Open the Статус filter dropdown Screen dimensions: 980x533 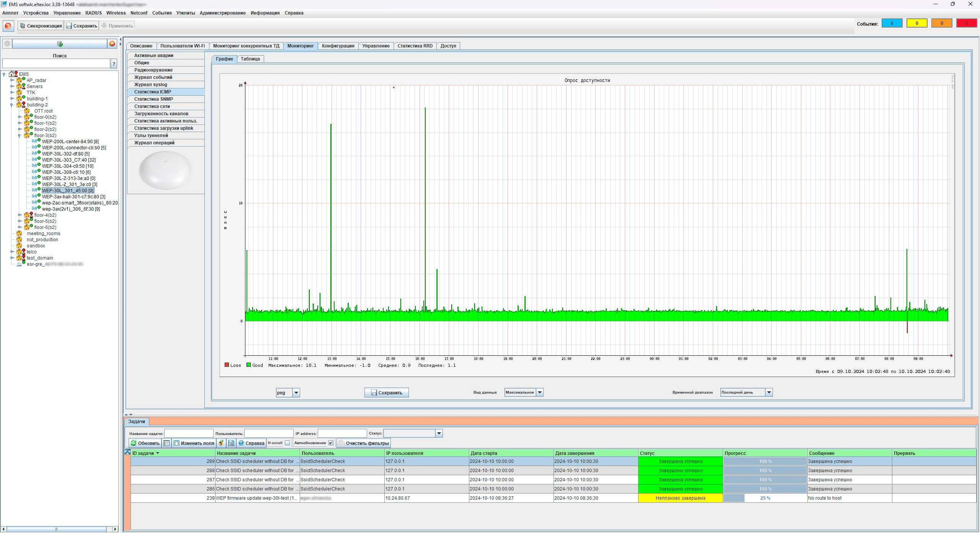pos(439,433)
